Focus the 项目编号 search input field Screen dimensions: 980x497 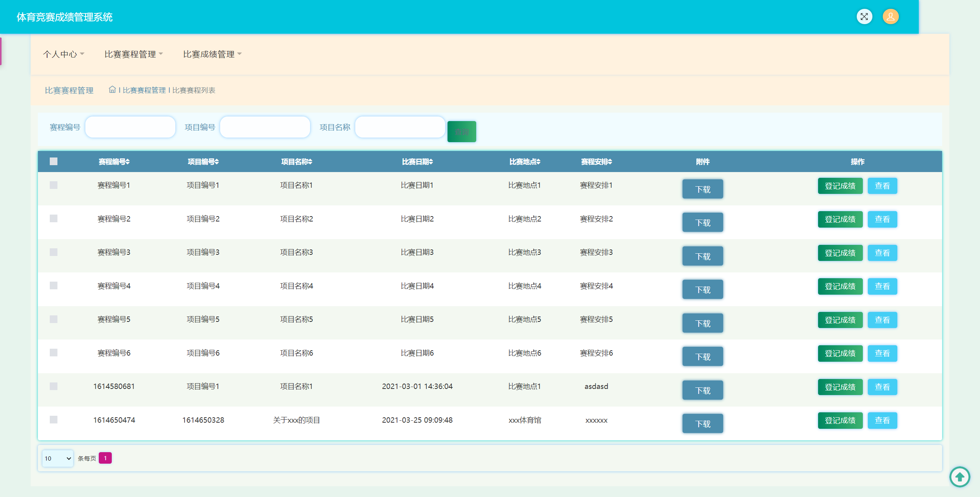pos(265,127)
